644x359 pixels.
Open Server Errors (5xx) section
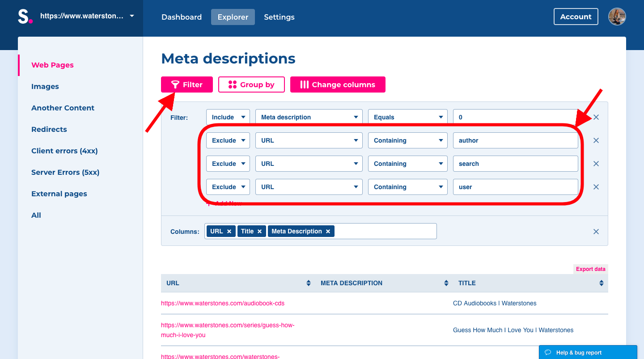(65, 172)
